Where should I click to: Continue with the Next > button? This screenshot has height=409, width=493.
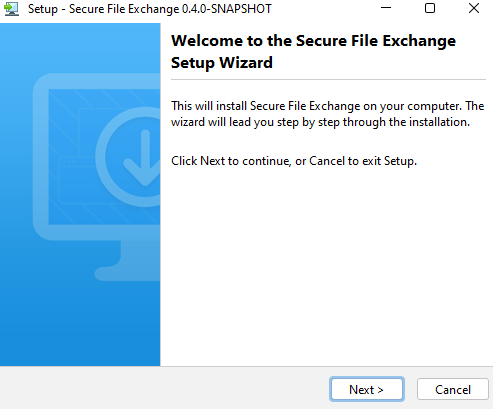367,389
